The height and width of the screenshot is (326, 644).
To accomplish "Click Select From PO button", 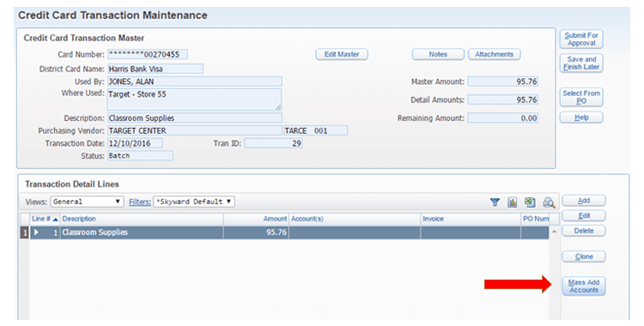I will pyautogui.click(x=581, y=97).
